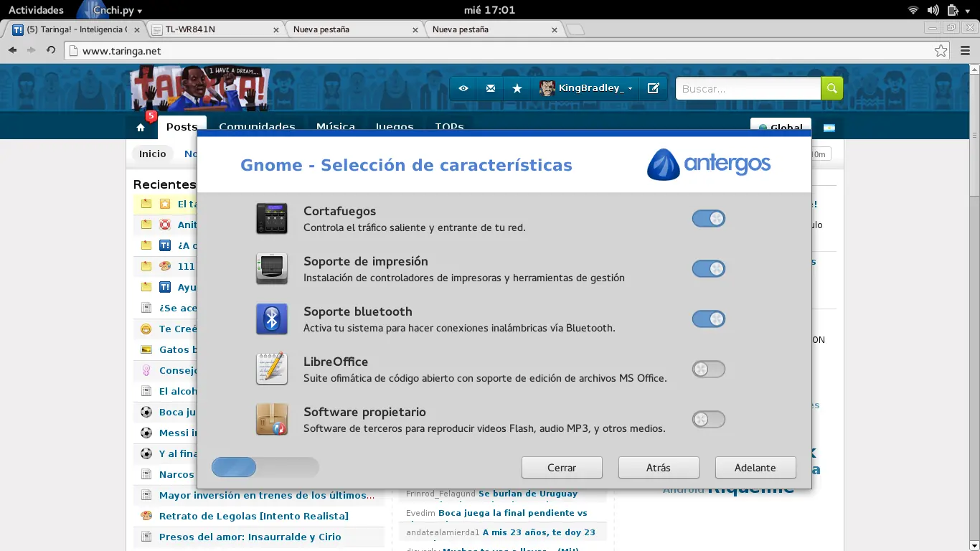
Task: Click the 'andatealamierda1' username
Action: click(x=443, y=532)
